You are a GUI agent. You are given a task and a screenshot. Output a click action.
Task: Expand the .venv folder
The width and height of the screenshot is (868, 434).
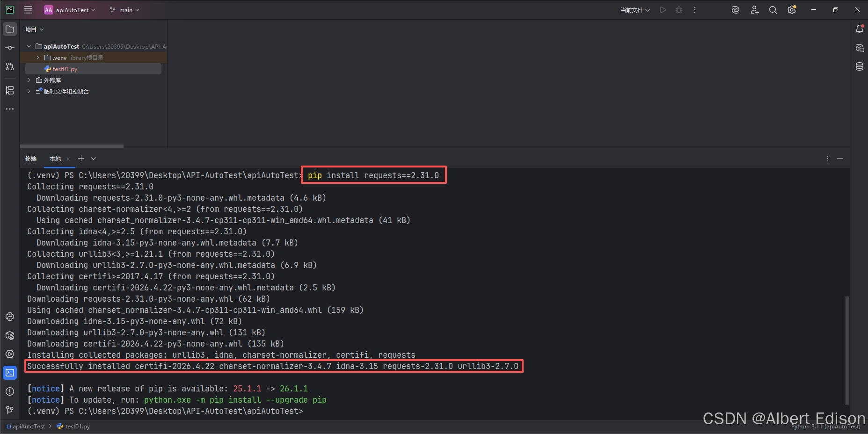38,58
